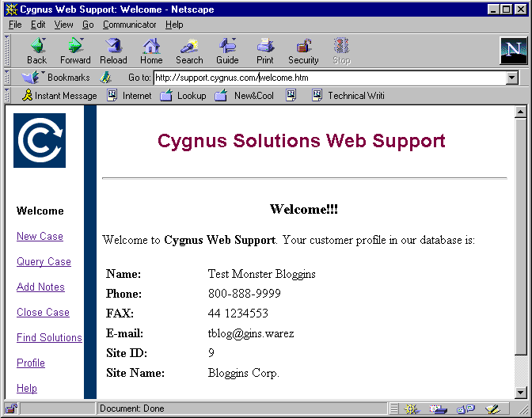Follow the New Case link
Viewport: 532px width, 418px height.
pos(40,237)
